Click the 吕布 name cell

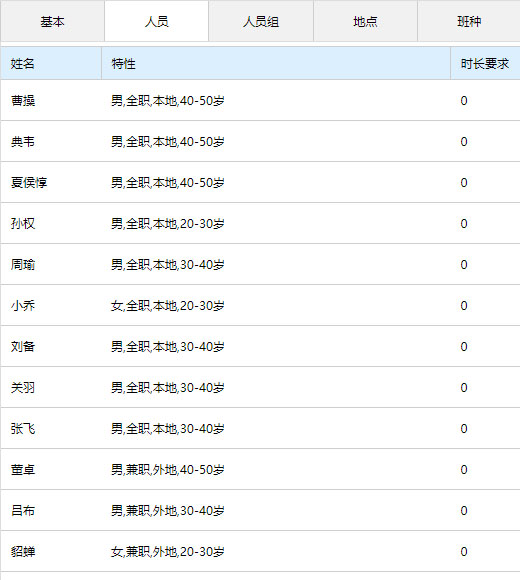[x=51, y=510]
